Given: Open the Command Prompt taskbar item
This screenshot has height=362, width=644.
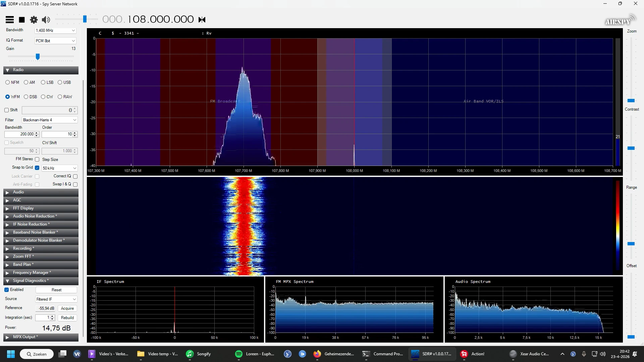Looking at the screenshot, I should [383, 354].
